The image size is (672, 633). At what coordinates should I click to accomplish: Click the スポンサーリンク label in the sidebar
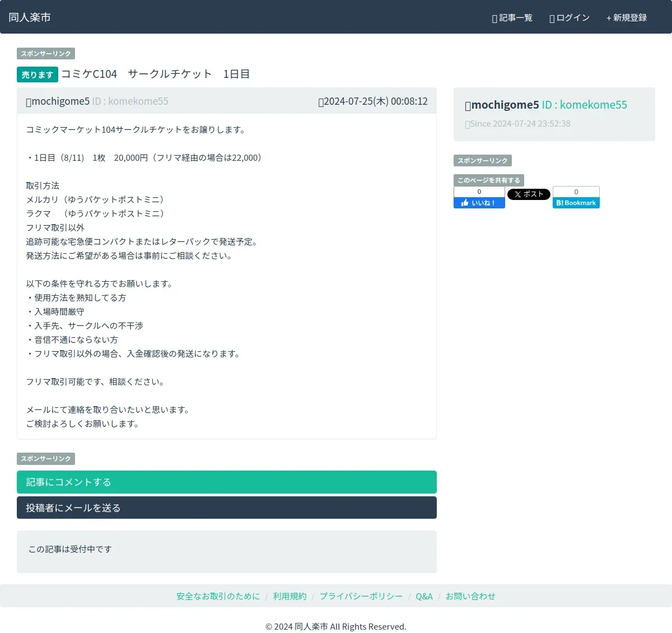coord(483,161)
